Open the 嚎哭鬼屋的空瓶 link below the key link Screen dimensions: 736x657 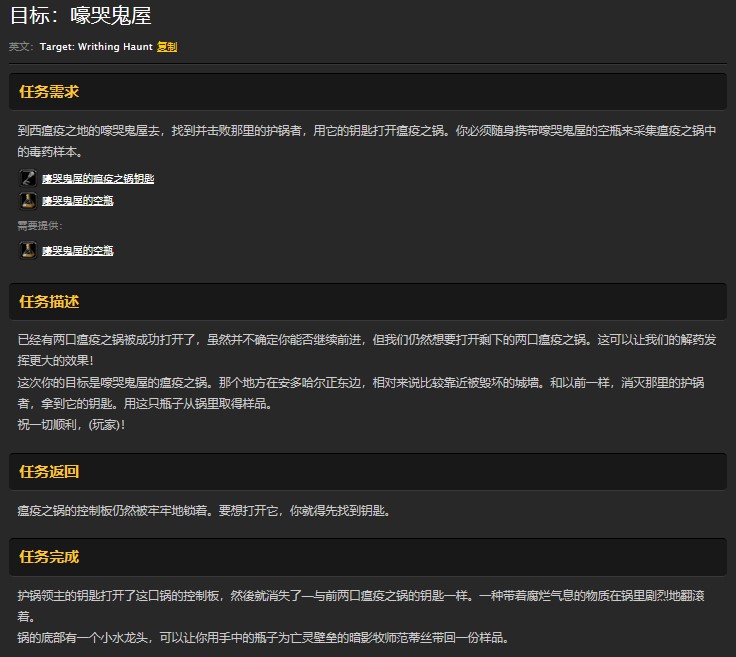[77, 201]
